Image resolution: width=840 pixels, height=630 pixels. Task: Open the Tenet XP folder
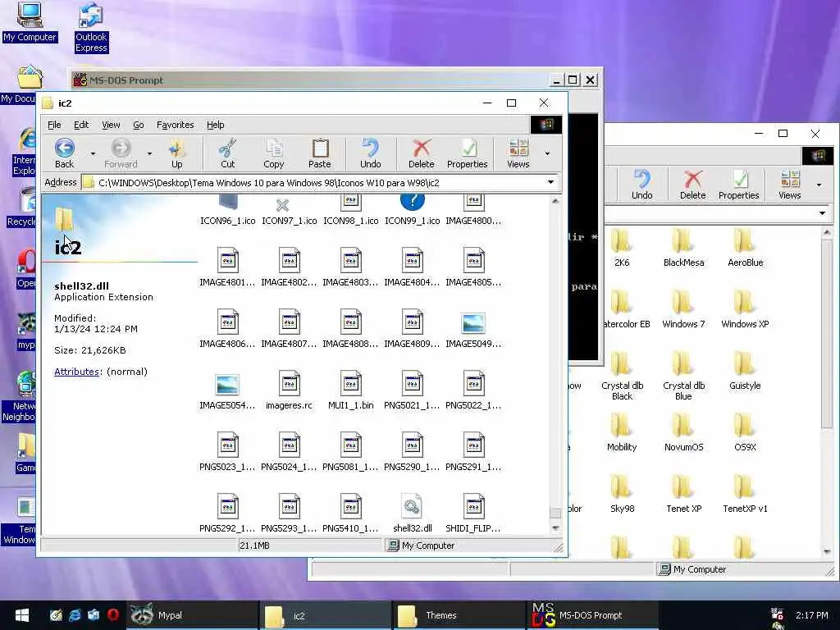click(683, 486)
